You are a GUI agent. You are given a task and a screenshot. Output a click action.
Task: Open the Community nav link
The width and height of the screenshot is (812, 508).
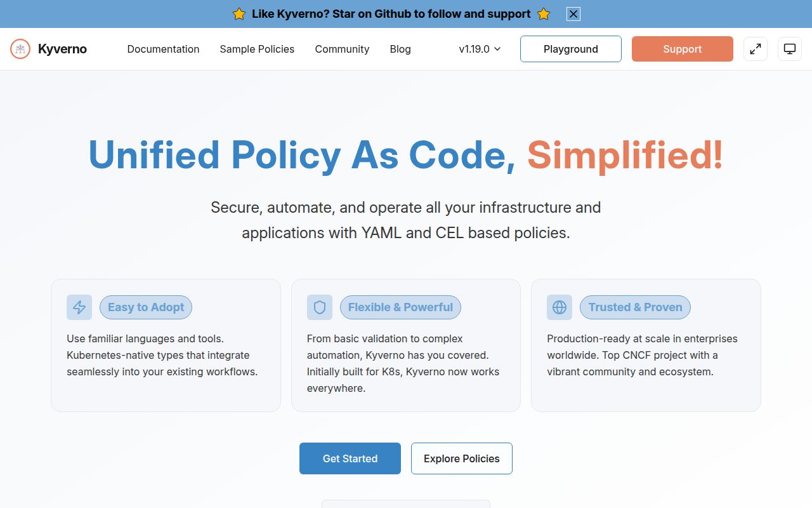(342, 49)
